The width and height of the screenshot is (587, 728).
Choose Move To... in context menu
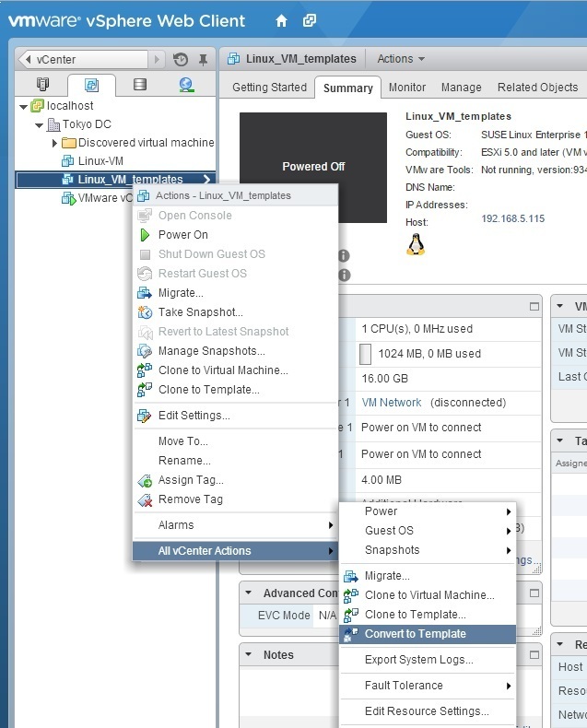236,441
